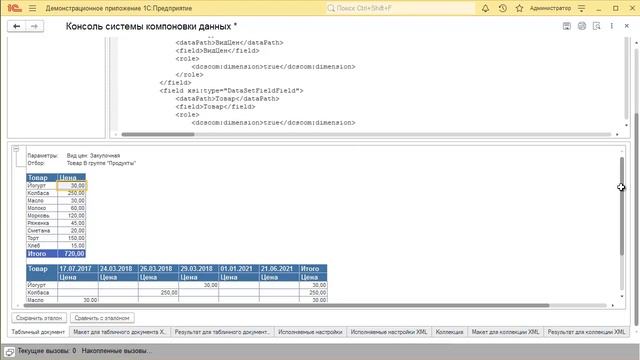Image resolution: width=640 pixels, height=360 pixels.
Task: Save document using diskette icon
Action: click(567, 26)
